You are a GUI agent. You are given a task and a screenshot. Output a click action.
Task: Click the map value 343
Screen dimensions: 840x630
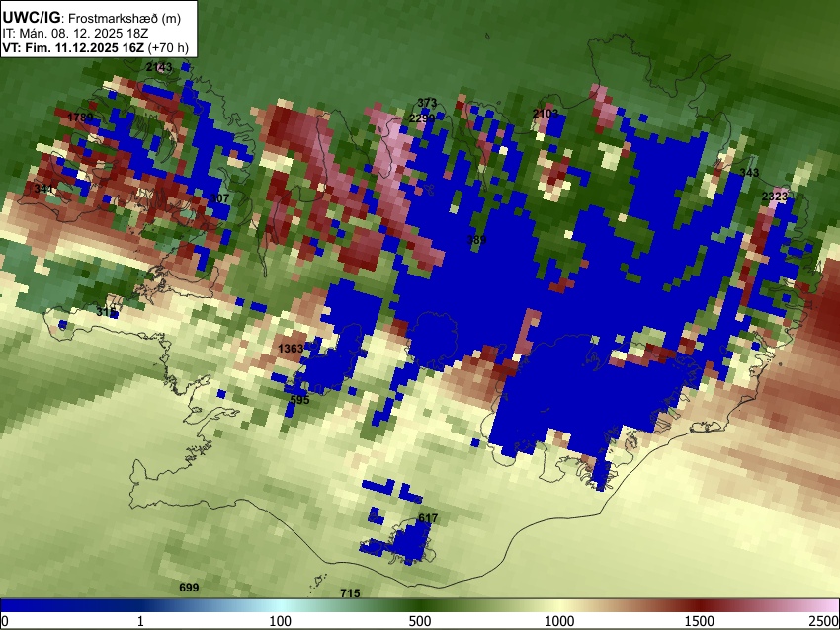[x=749, y=173]
